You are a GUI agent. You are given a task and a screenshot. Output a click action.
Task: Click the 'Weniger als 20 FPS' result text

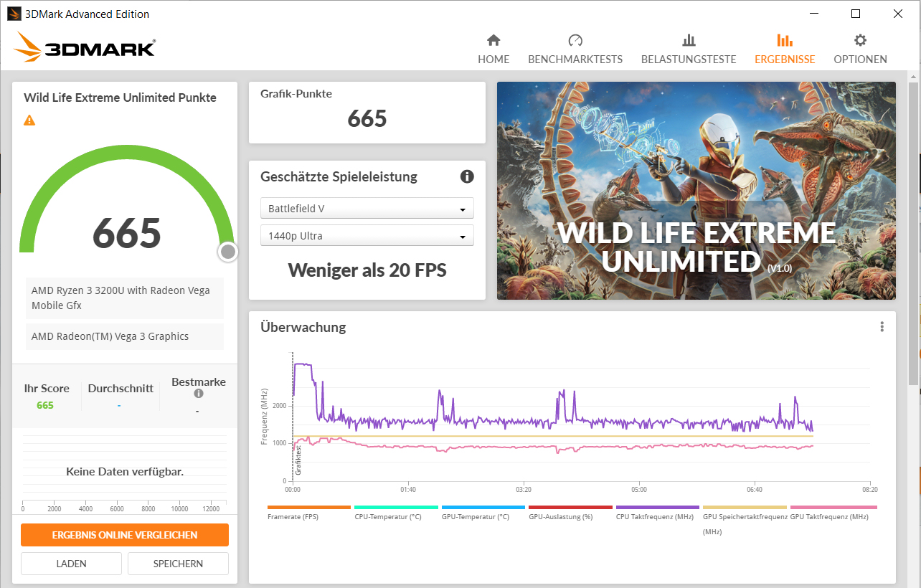click(367, 270)
